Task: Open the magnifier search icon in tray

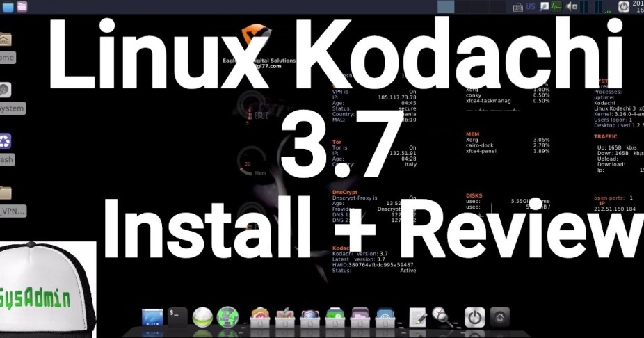Action: pos(544,6)
